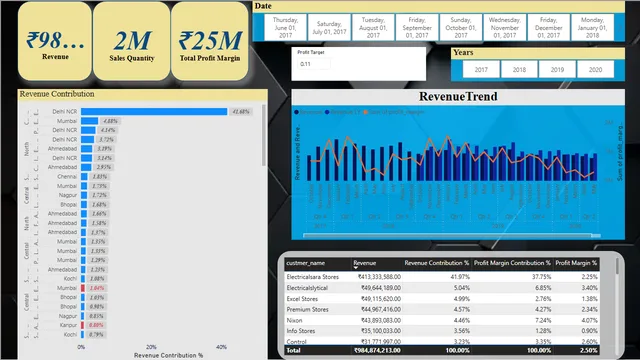Select the Excel Stores customer name
Image resolution: width=640 pixels, height=360 pixels.
[302, 299]
